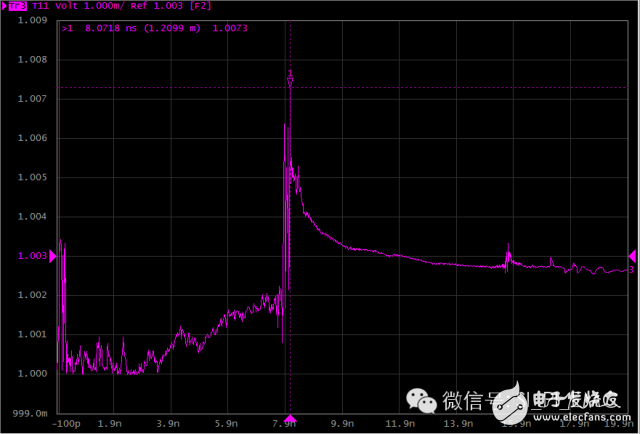Click the 1.009 top Y-axis label

33,20
